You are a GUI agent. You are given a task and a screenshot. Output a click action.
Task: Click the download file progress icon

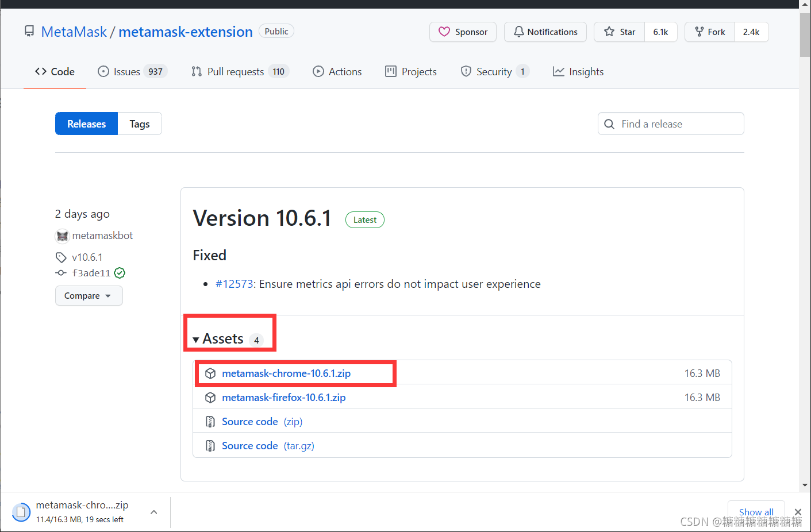click(21, 512)
